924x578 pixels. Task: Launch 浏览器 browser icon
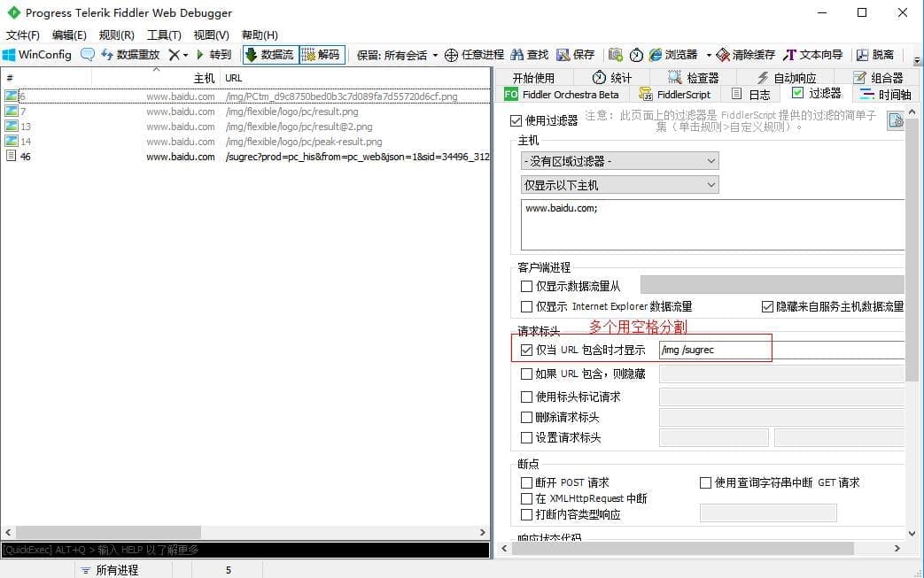pos(656,55)
